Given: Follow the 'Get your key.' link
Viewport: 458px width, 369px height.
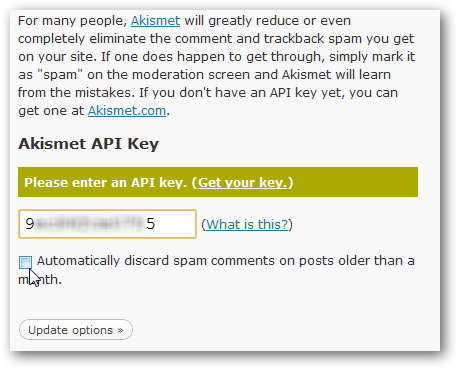Looking at the screenshot, I should point(242,183).
